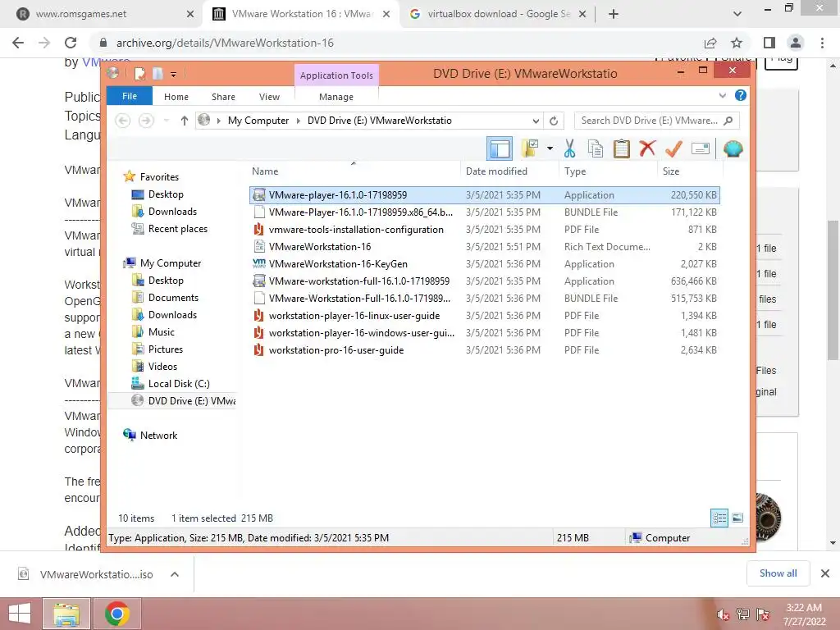
Task: Select Network in navigation pane
Action: (x=158, y=435)
